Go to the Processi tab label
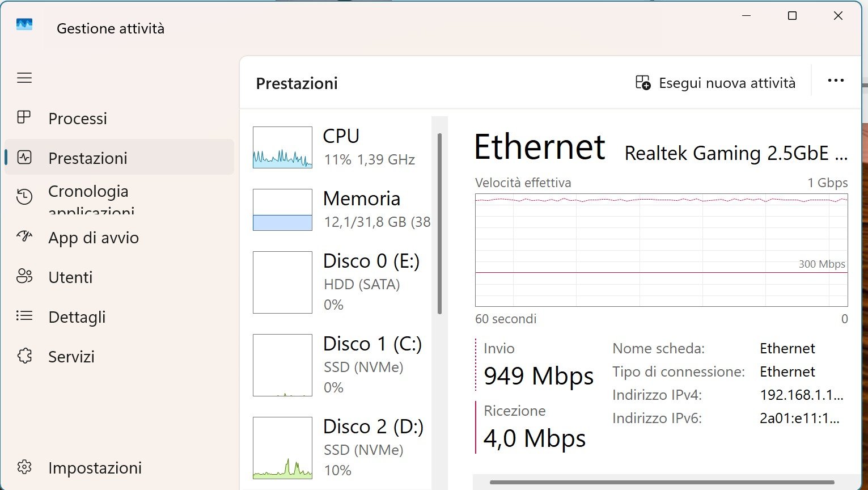 tap(78, 119)
